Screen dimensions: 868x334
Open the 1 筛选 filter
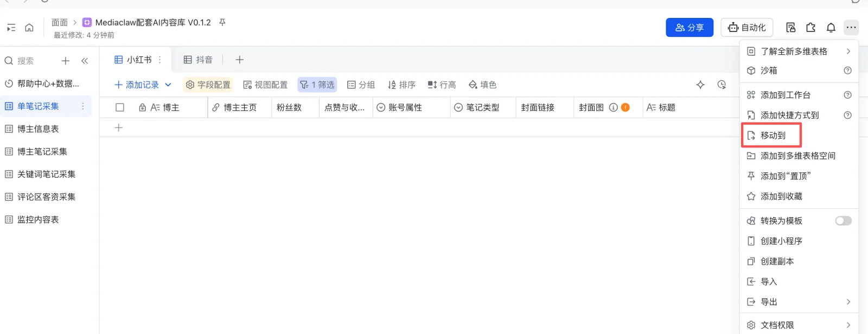(x=317, y=85)
